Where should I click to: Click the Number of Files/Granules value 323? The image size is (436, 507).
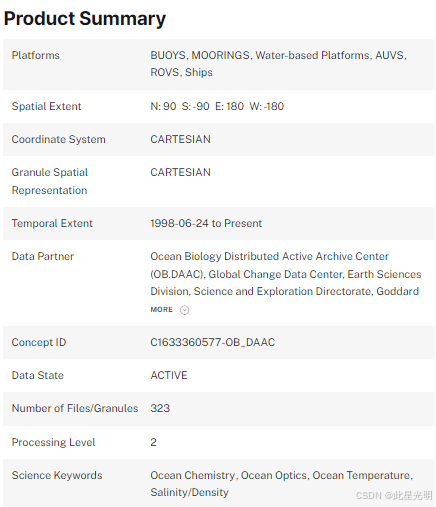pyautogui.click(x=160, y=408)
